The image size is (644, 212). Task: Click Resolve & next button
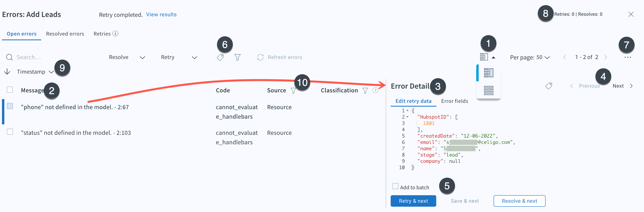(519, 201)
